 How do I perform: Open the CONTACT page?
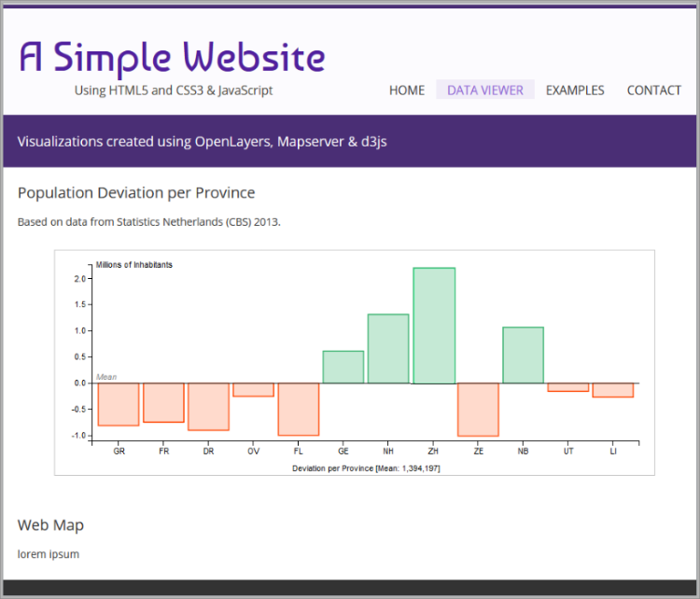654,91
